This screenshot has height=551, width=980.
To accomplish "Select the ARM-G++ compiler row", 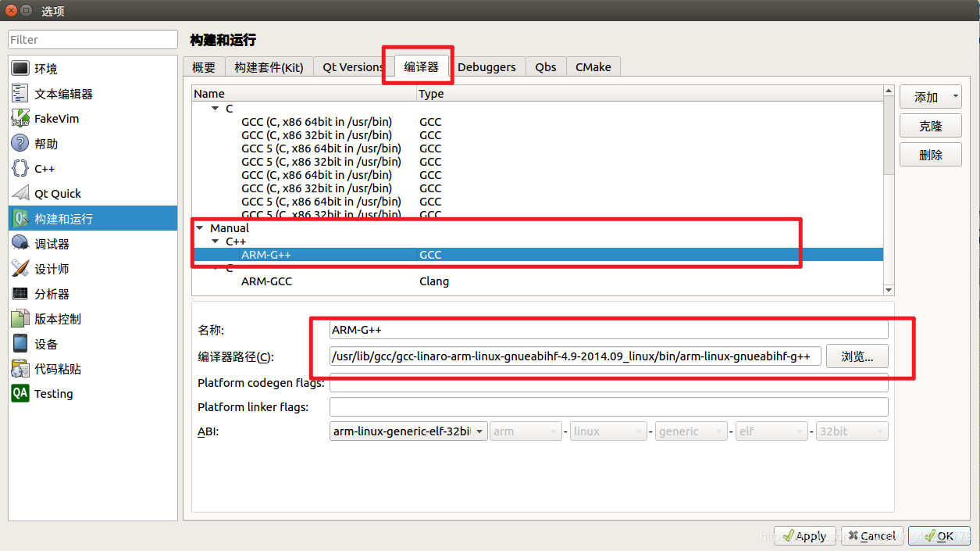I will click(537, 255).
